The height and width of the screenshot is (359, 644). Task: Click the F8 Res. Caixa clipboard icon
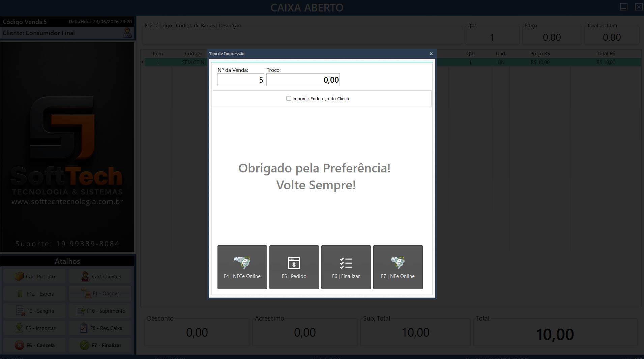(84, 328)
